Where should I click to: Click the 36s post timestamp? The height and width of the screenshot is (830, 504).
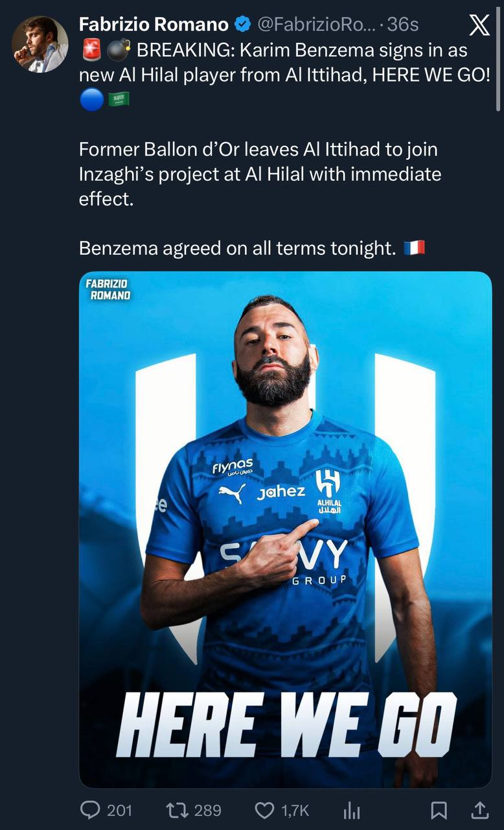point(403,25)
